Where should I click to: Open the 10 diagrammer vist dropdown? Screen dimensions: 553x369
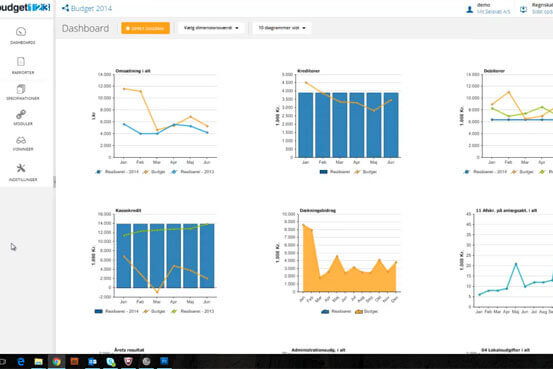282,28
